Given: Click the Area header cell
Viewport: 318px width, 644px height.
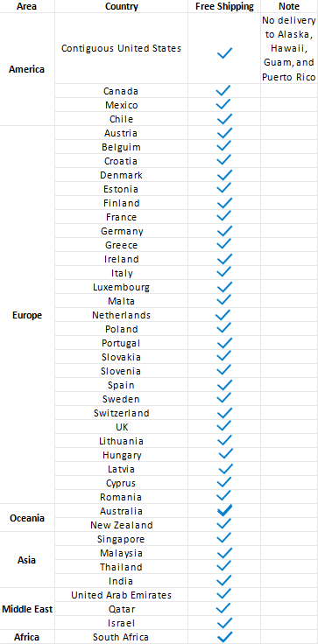Looking at the screenshot, I should tap(27, 6).
